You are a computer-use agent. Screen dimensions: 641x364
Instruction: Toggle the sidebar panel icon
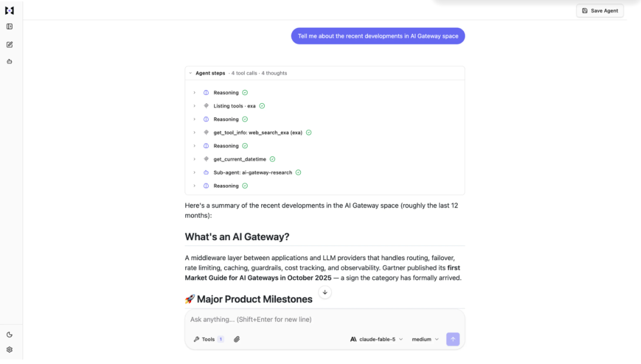pyautogui.click(x=9, y=27)
